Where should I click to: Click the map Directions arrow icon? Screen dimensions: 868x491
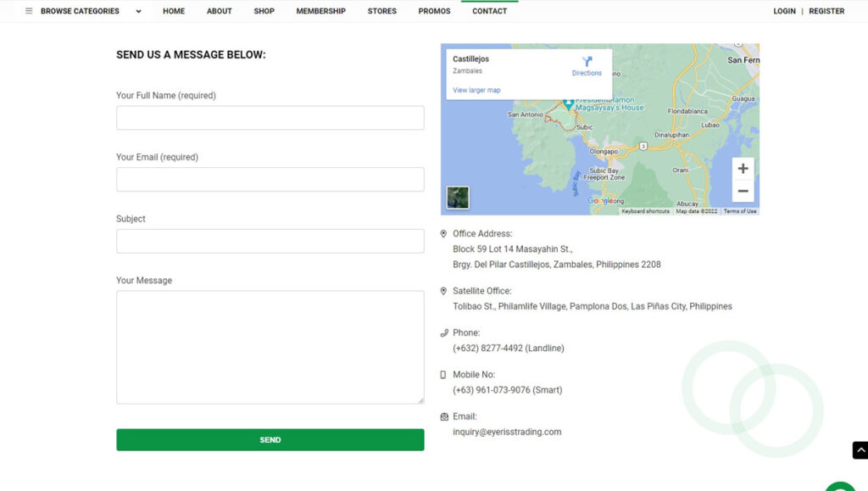click(x=587, y=62)
